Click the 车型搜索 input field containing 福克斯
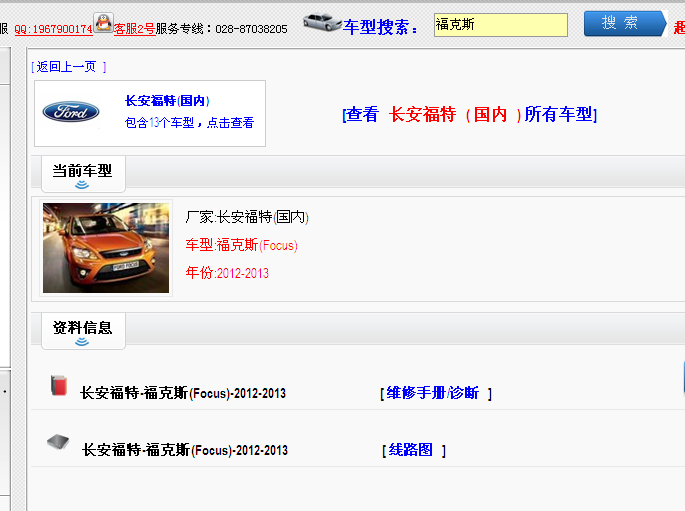 pos(501,25)
